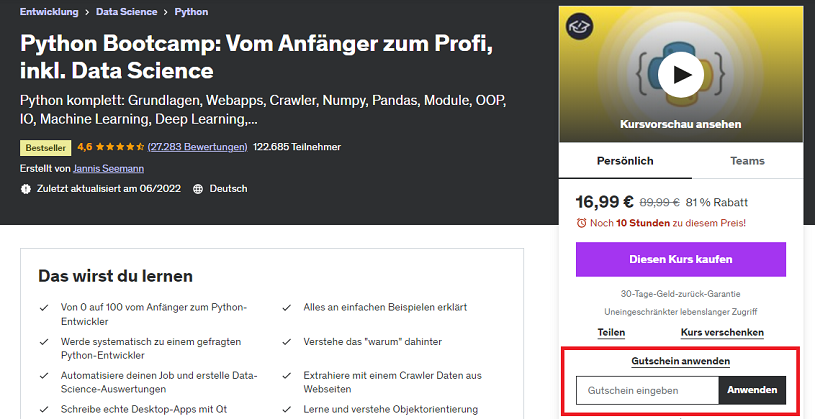Click the Anwenden coupon button
Screen dimensions: 815x419
[752, 390]
